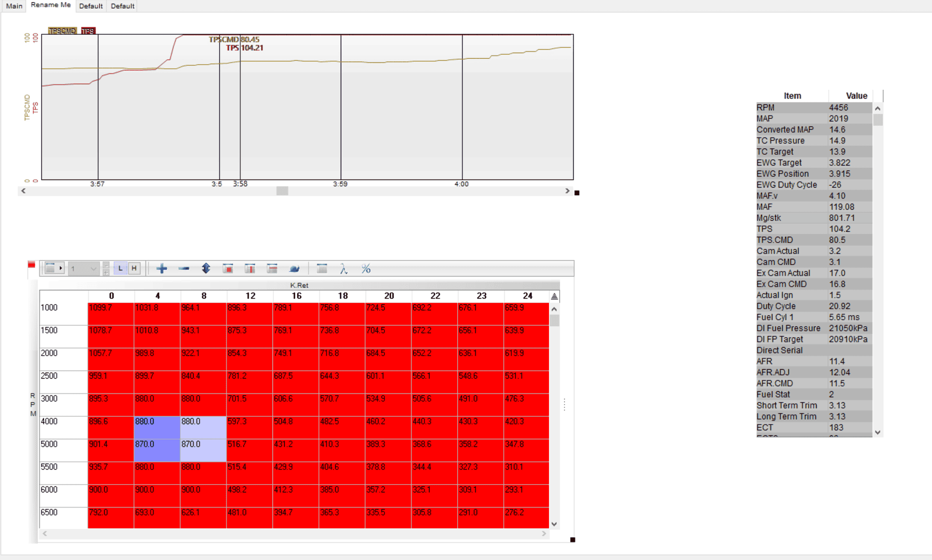Viewport: 932px width, 560px height.
Task: Click the table horizontal scroll right arrow
Action: pos(544,534)
